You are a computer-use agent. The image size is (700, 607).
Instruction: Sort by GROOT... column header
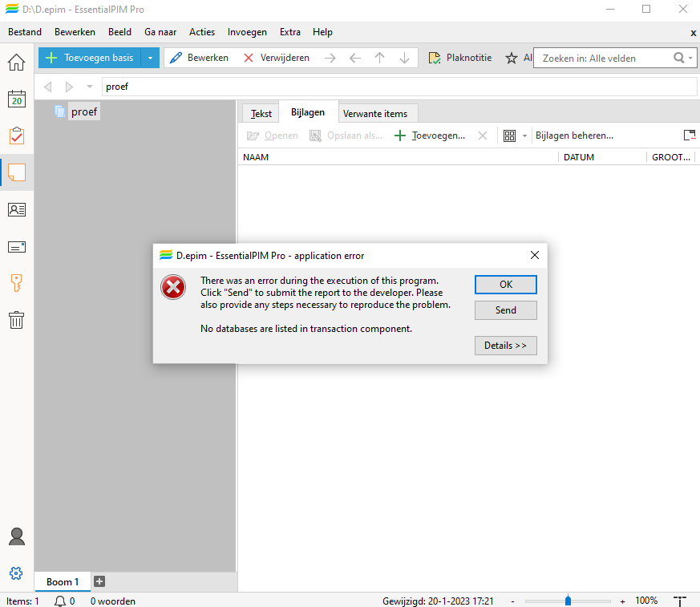(x=671, y=157)
